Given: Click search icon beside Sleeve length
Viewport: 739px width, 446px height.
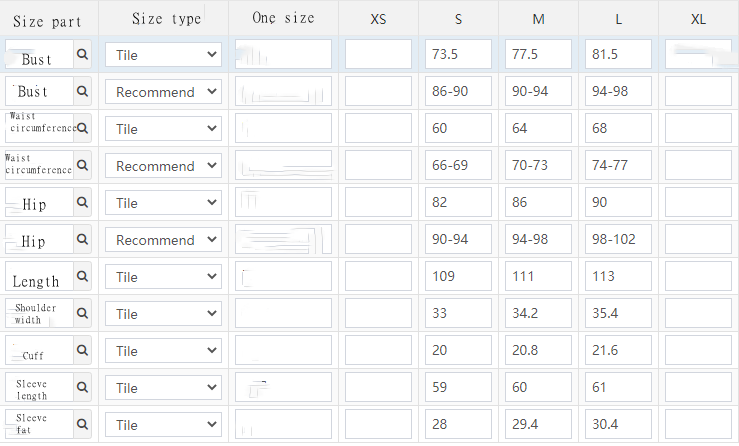Looking at the screenshot, I should [82, 388].
